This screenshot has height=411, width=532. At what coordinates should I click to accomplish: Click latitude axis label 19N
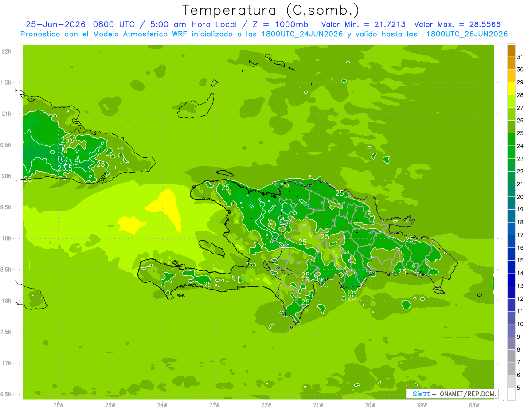pos(7,239)
